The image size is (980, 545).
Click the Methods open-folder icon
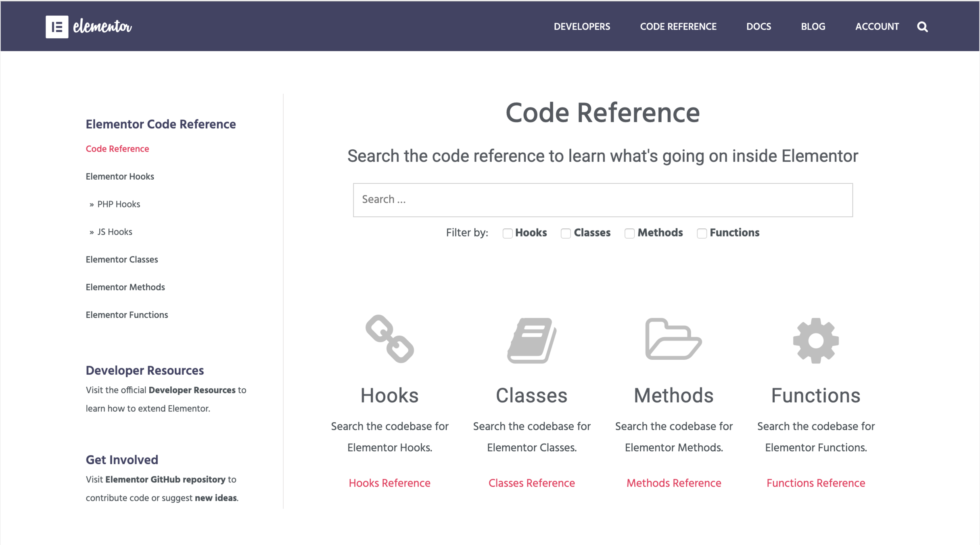point(673,339)
